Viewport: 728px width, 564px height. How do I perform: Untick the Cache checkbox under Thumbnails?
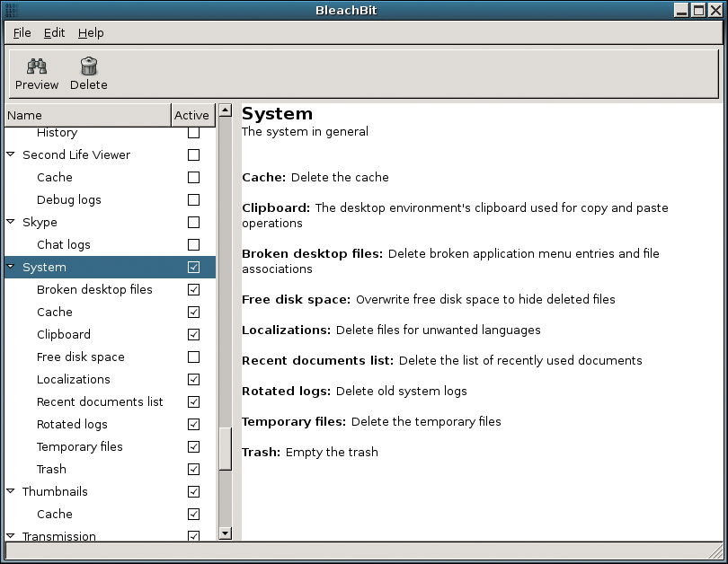pyautogui.click(x=193, y=514)
